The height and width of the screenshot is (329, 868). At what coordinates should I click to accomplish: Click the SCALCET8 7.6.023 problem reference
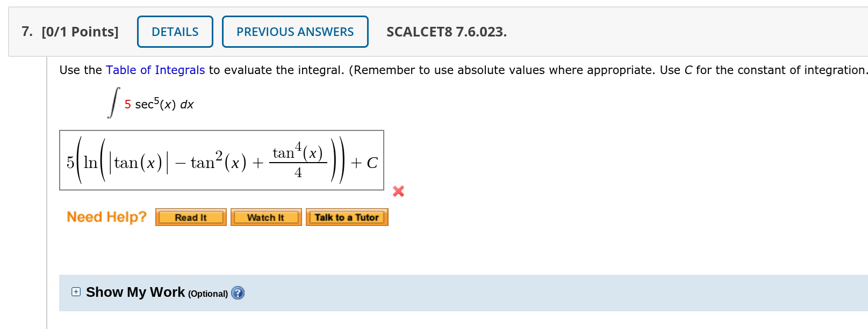click(446, 32)
